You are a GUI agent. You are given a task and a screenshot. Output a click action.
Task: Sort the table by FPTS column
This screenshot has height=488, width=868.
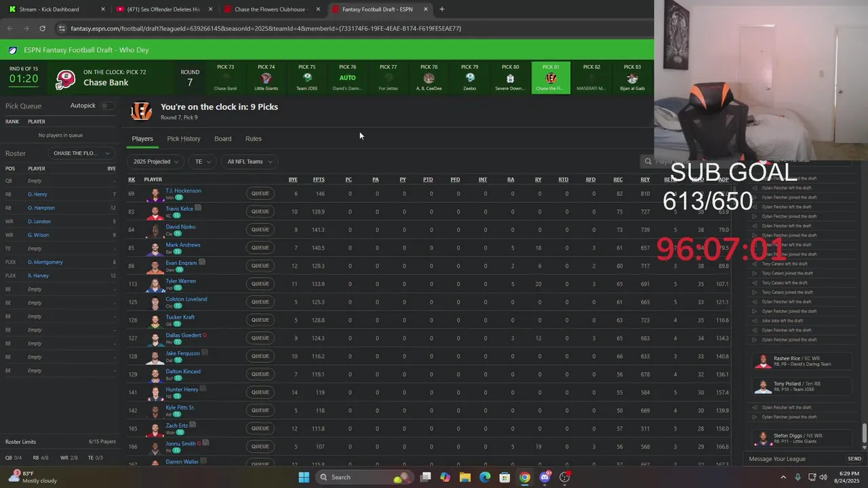319,180
